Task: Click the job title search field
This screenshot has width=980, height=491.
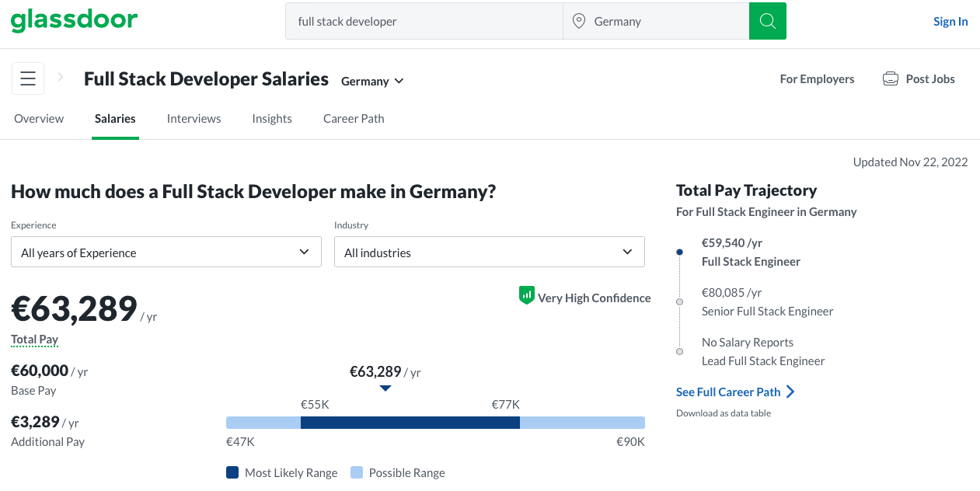Action: coord(424,21)
